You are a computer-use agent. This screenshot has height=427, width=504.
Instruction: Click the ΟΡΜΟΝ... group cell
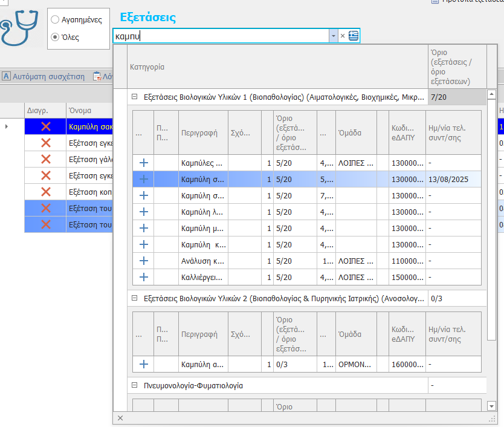356,364
